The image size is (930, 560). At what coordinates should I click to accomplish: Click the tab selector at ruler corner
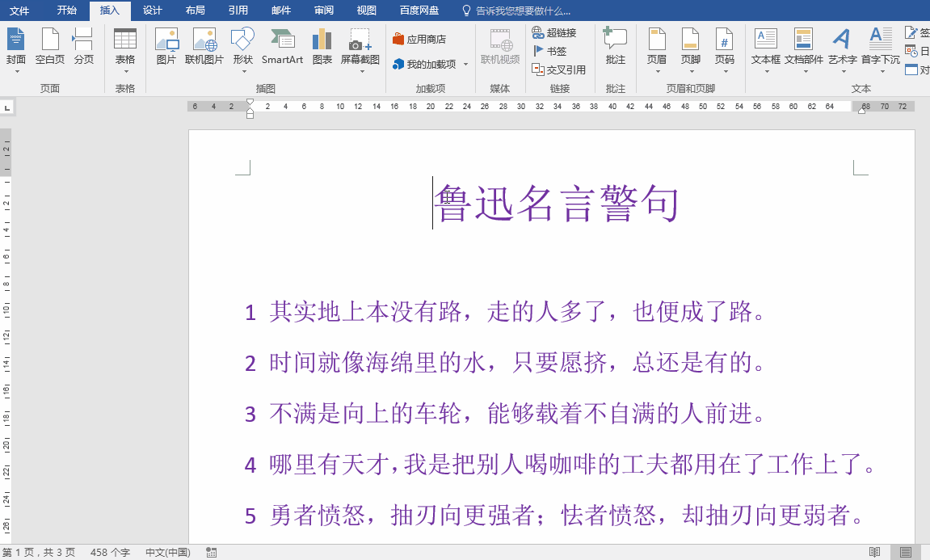click(x=7, y=107)
